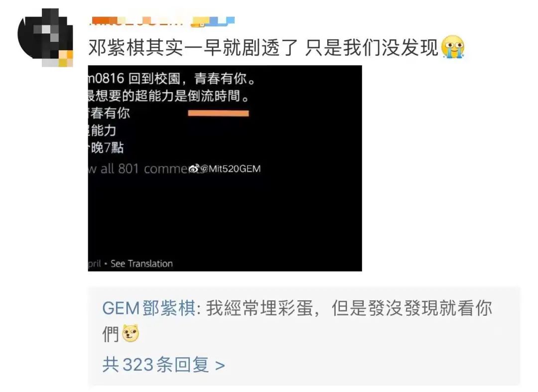Click the @Mit520GEM watermark text

click(230, 169)
